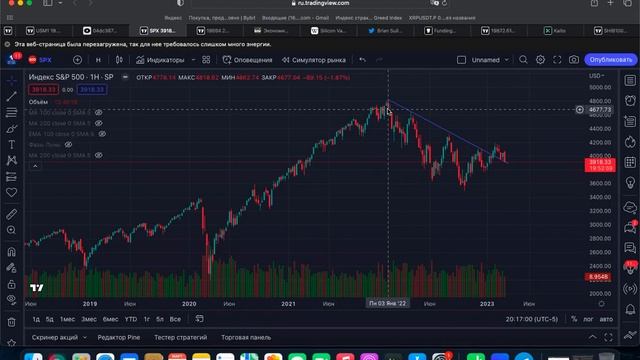Open the watchlist panel in right sidebar
This screenshot has width=640, height=360.
pyautogui.click(x=630, y=80)
